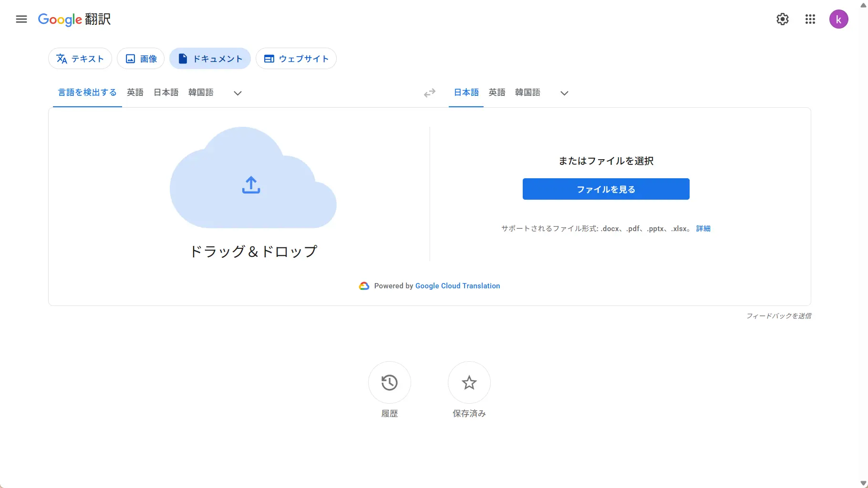This screenshot has height=488, width=868.
Task: Open the 履歴 history icon
Action: point(390,383)
